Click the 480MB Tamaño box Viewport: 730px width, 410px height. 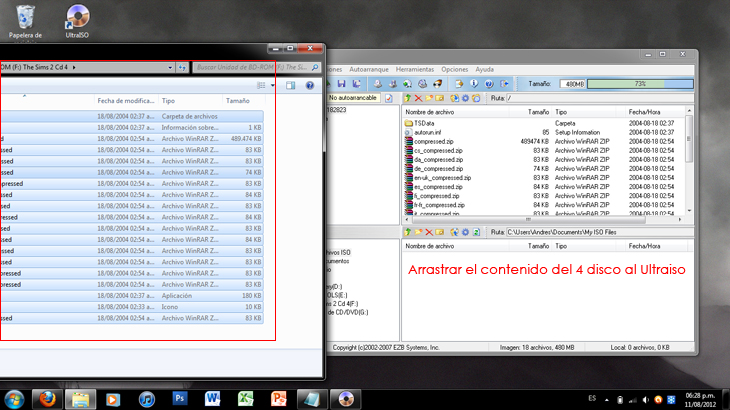coord(572,84)
